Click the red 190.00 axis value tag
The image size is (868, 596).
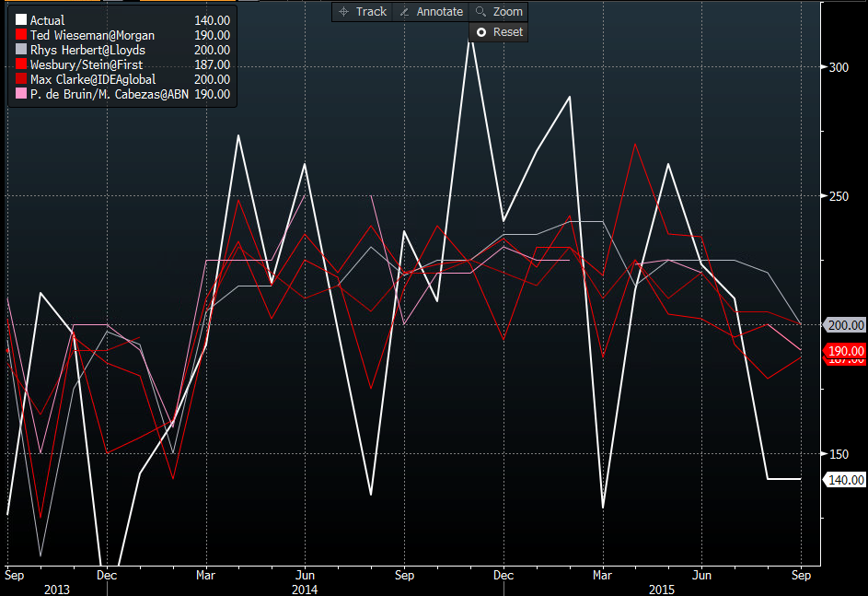[846, 351]
